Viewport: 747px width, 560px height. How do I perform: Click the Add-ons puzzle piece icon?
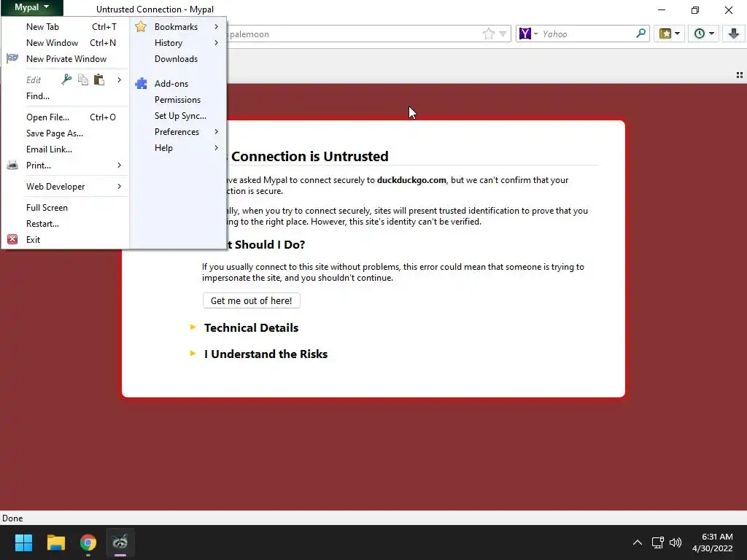pos(141,83)
